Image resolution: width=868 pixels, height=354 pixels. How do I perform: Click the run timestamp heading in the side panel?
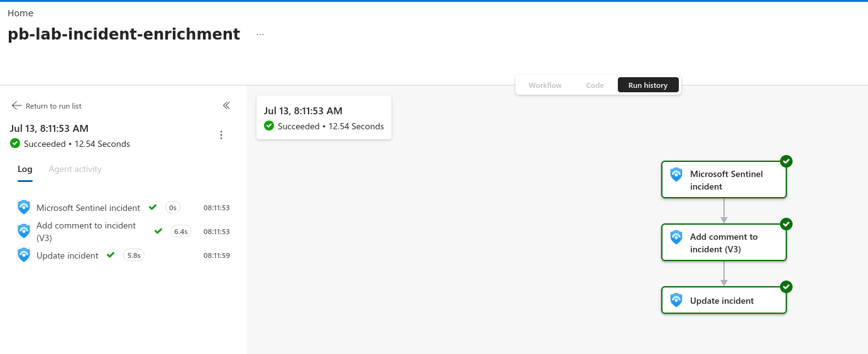(49, 128)
